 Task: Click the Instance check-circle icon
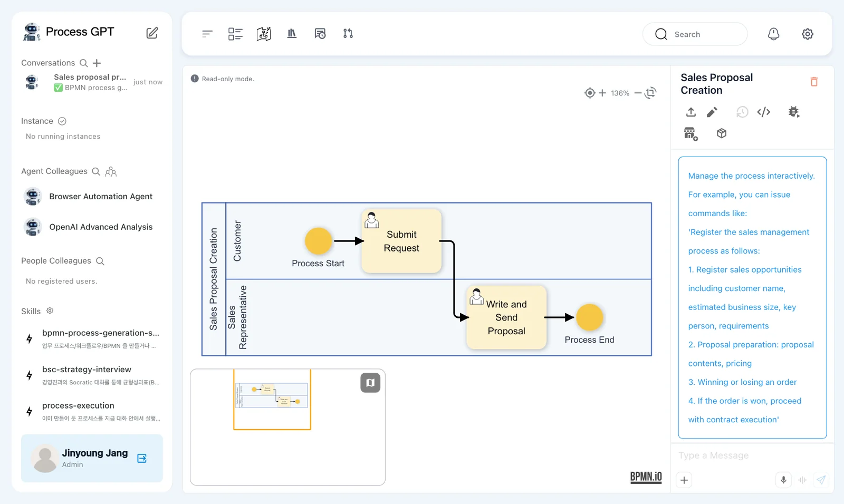(62, 121)
